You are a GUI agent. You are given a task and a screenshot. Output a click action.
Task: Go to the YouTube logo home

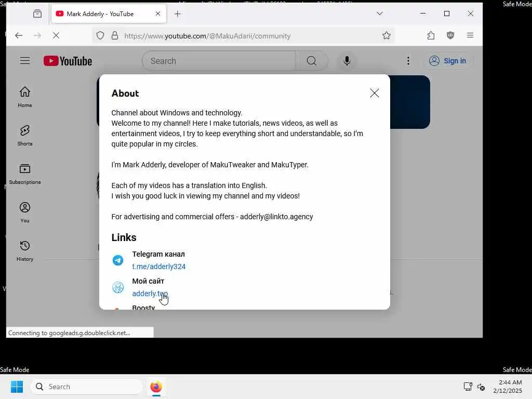coord(68,61)
